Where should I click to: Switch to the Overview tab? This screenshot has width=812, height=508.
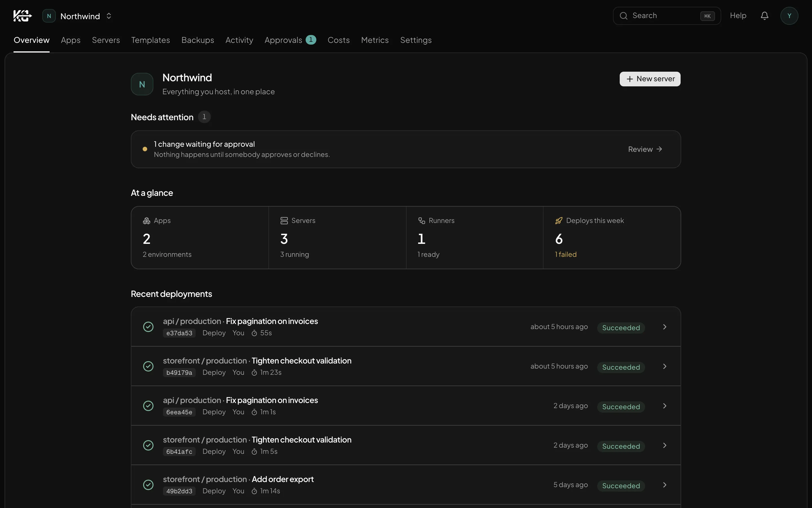point(32,40)
